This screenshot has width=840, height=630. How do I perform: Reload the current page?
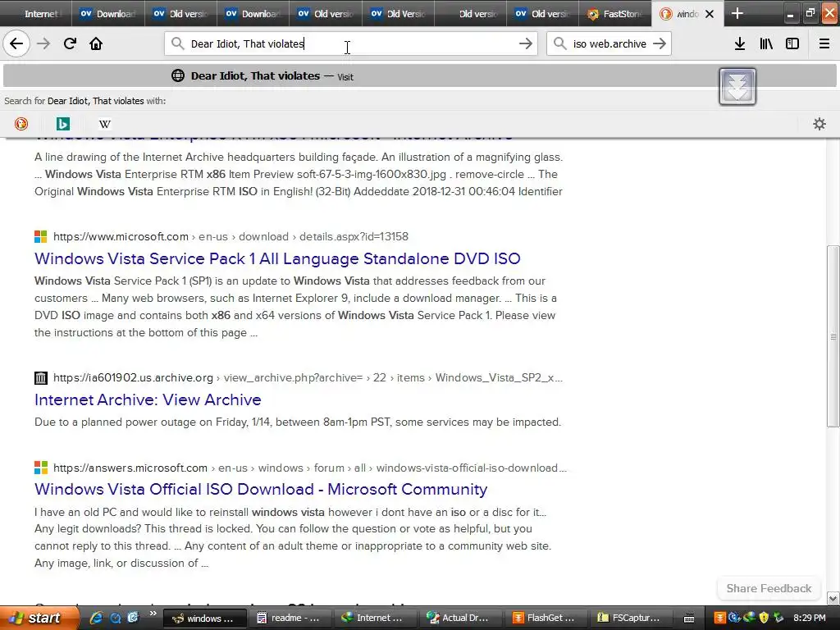(70, 43)
